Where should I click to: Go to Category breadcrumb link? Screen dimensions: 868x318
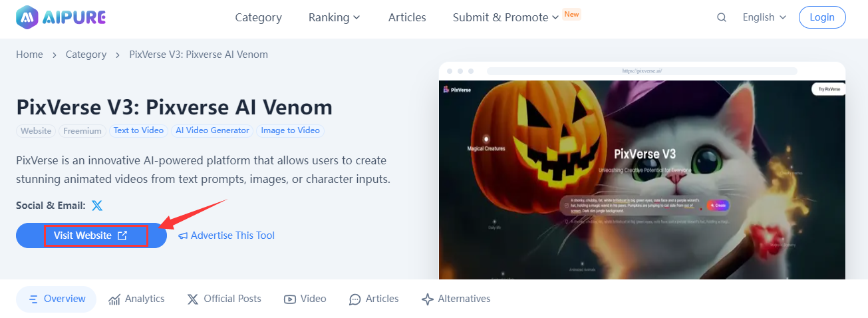click(86, 55)
